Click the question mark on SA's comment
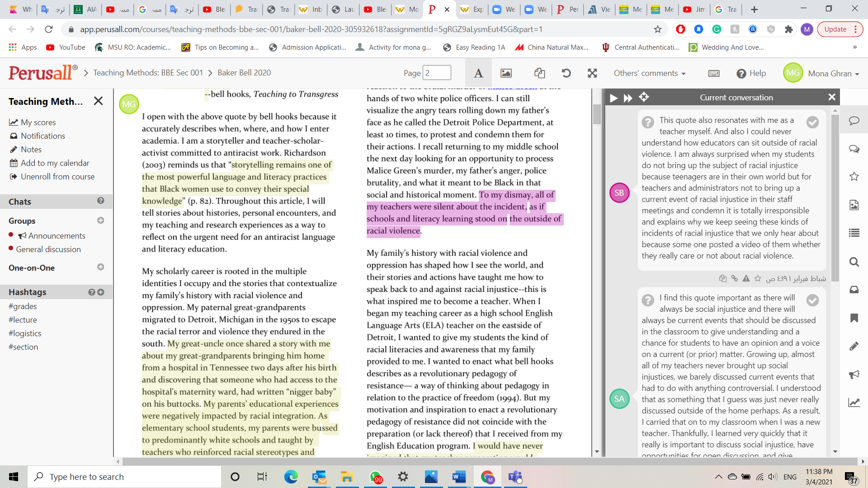Image resolution: width=868 pixels, height=488 pixels. click(648, 300)
